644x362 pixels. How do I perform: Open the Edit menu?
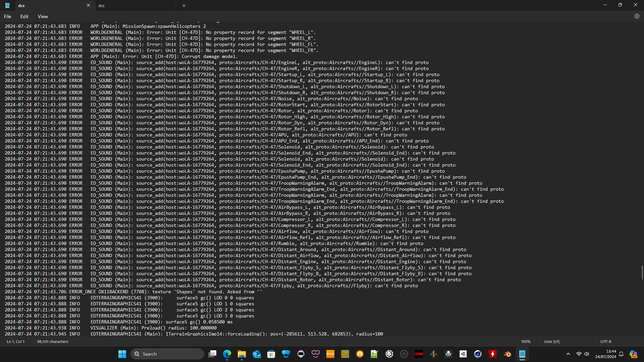coord(24,16)
